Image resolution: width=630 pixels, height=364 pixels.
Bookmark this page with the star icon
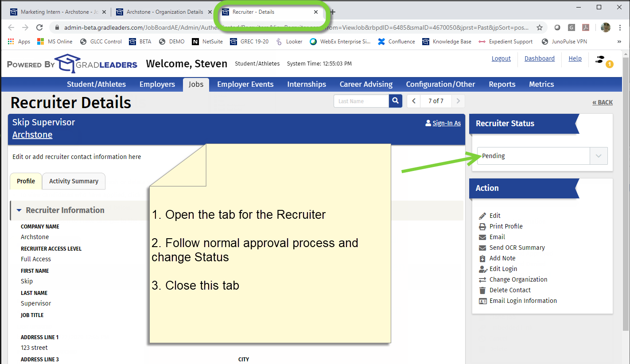coord(540,27)
